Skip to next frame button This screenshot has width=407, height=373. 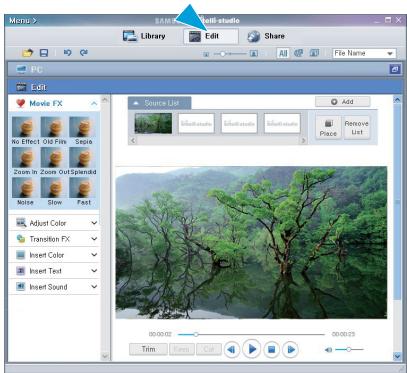click(x=291, y=350)
